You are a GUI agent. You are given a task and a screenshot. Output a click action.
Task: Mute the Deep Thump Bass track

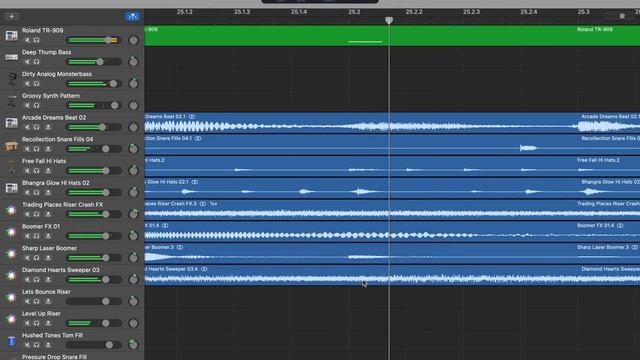click(27, 62)
